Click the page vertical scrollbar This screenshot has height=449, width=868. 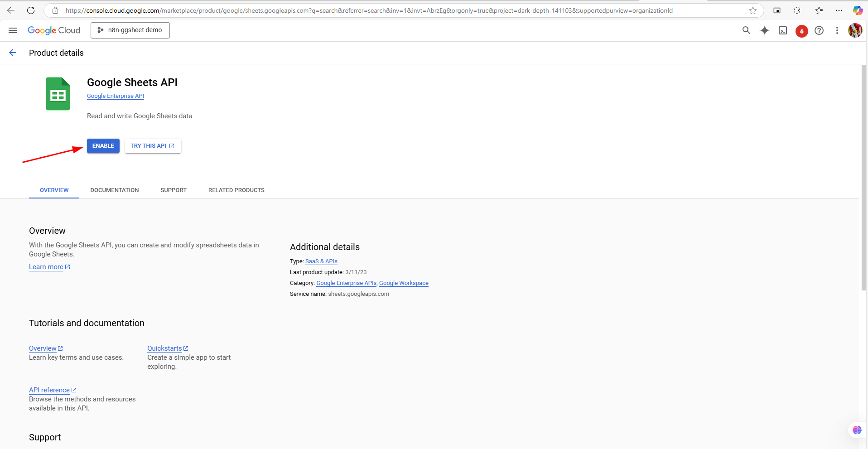(x=863, y=178)
